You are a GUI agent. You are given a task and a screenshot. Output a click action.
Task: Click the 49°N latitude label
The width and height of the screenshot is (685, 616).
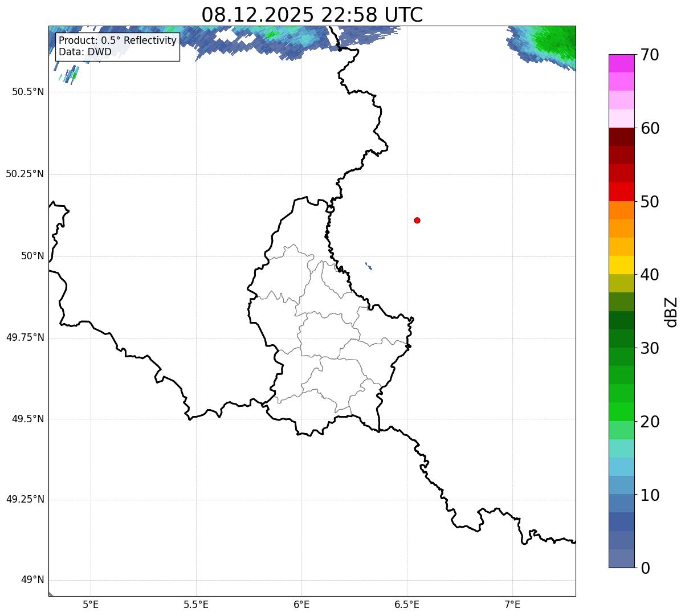coord(32,580)
